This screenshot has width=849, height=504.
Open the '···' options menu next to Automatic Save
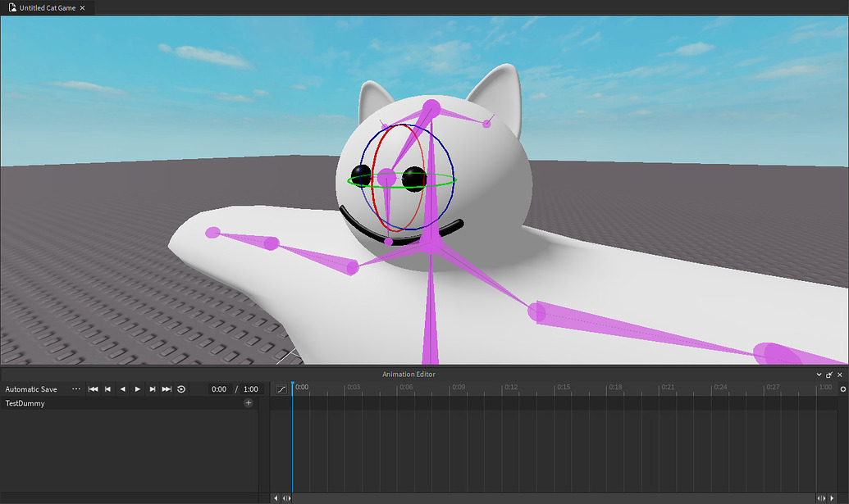click(76, 388)
